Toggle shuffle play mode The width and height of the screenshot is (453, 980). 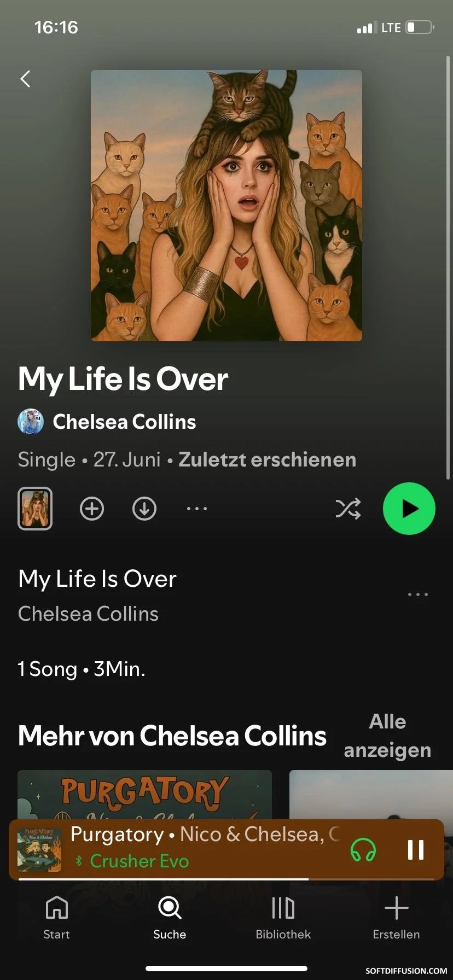click(348, 509)
